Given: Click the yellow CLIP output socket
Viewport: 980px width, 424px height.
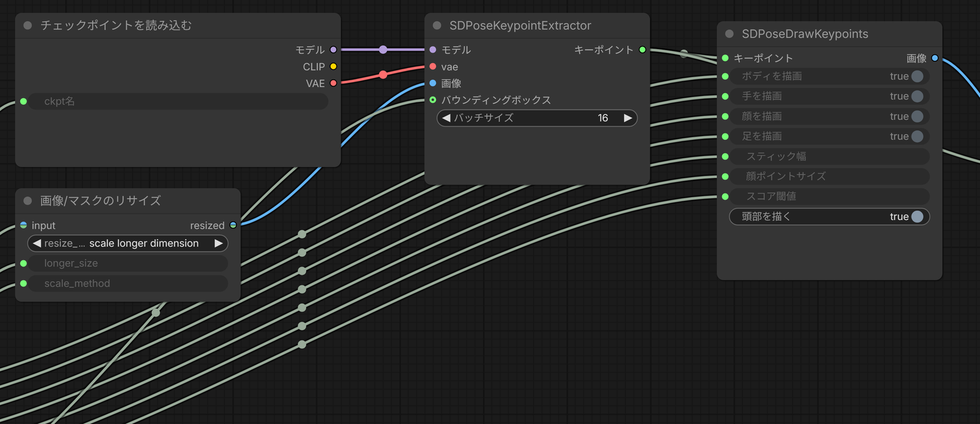Looking at the screenshot, I should click(x=333, y=66).
